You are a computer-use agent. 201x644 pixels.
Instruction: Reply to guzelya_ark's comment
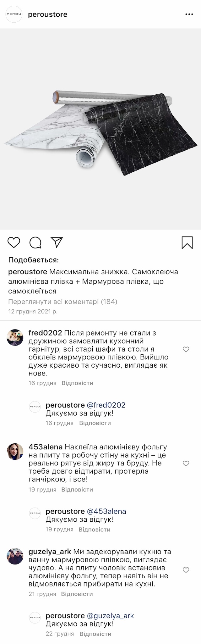(x=77, y=594)
